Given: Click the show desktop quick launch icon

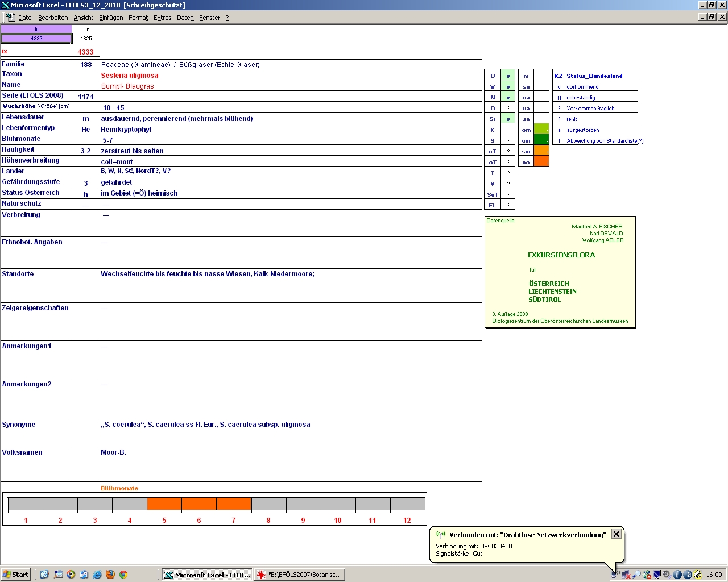Looking at the screenshot, I should tap(57, 575).
